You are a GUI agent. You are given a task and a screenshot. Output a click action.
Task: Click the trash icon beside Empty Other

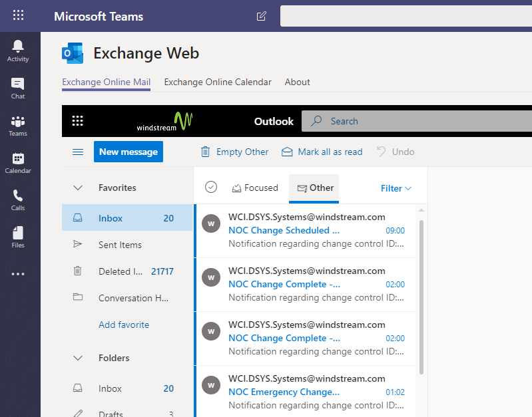pyautogui.click(x=205, y=152)
